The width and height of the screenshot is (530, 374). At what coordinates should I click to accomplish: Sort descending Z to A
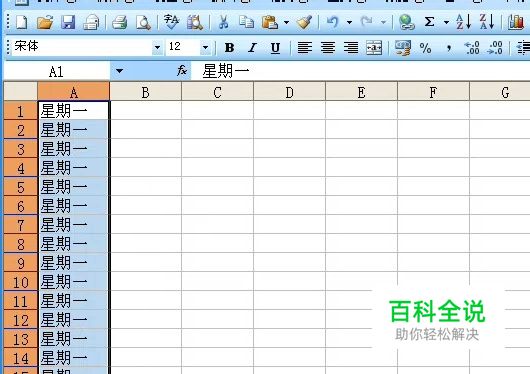pyautogui.click(x=487, y=22)
